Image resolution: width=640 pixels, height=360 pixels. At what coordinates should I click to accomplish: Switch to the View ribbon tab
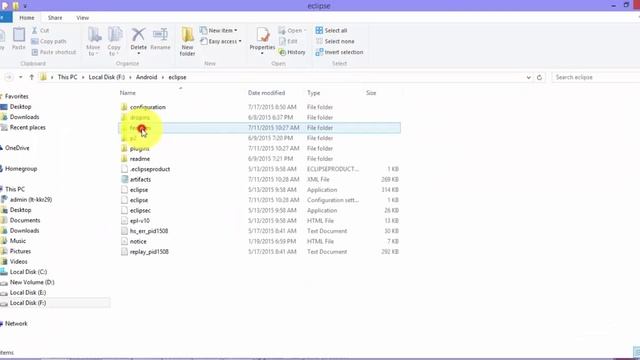pyautogui.click(x=82, y=18)
